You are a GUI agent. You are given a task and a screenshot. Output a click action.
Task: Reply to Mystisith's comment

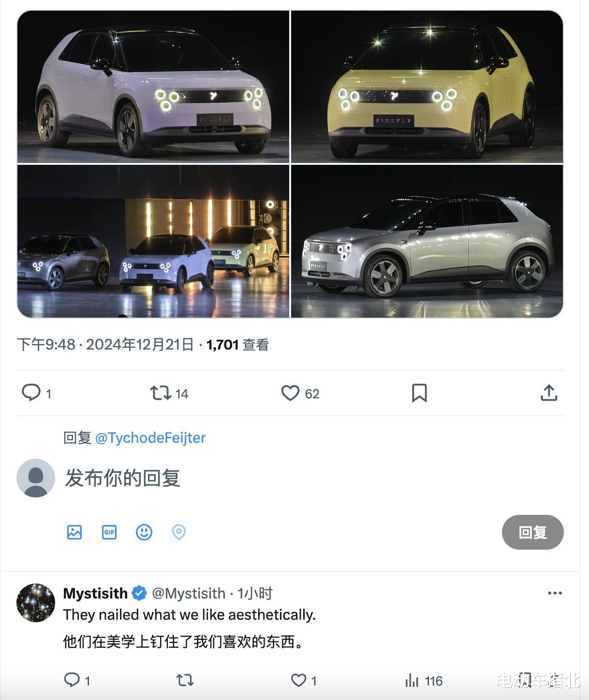click(72, 680)
